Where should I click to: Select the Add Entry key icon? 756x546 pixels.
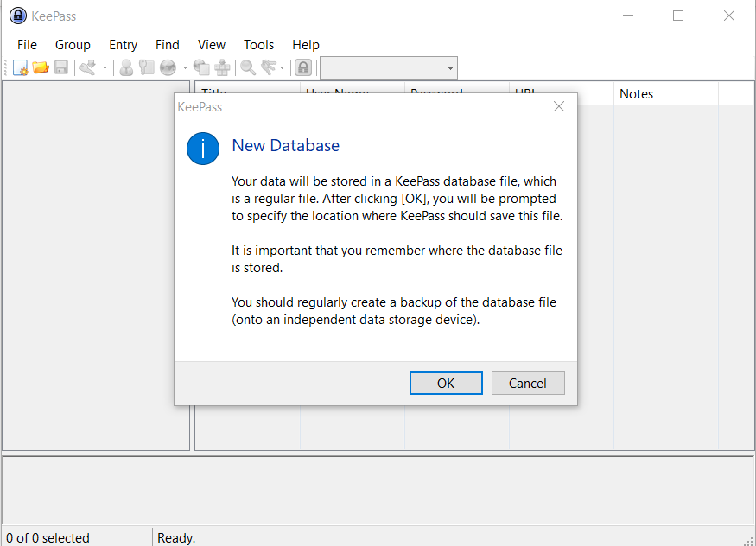89,67
